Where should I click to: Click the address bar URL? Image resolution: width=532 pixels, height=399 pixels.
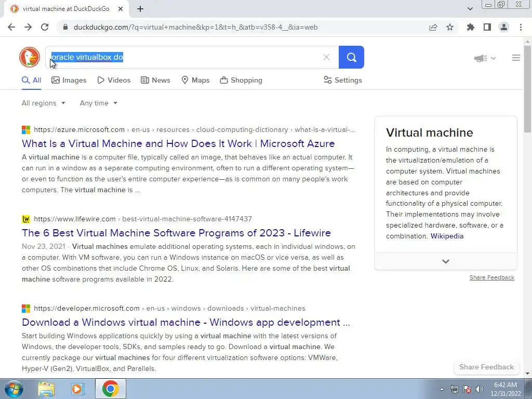pyautogui.click(x=195, y=27)
